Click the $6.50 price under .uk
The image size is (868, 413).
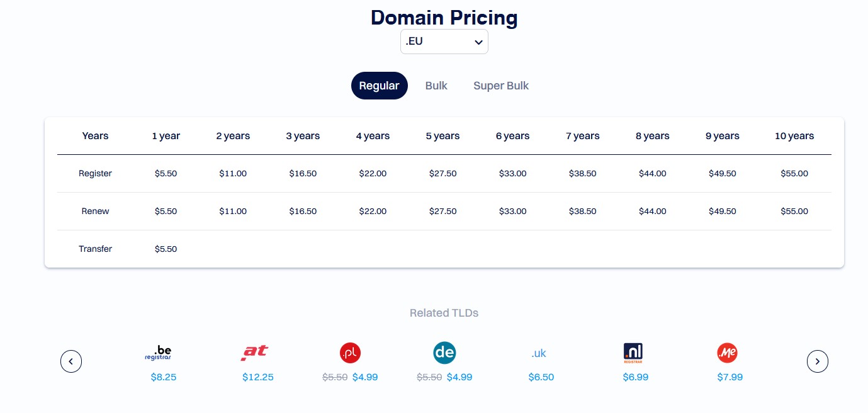[x=541, y=377]
